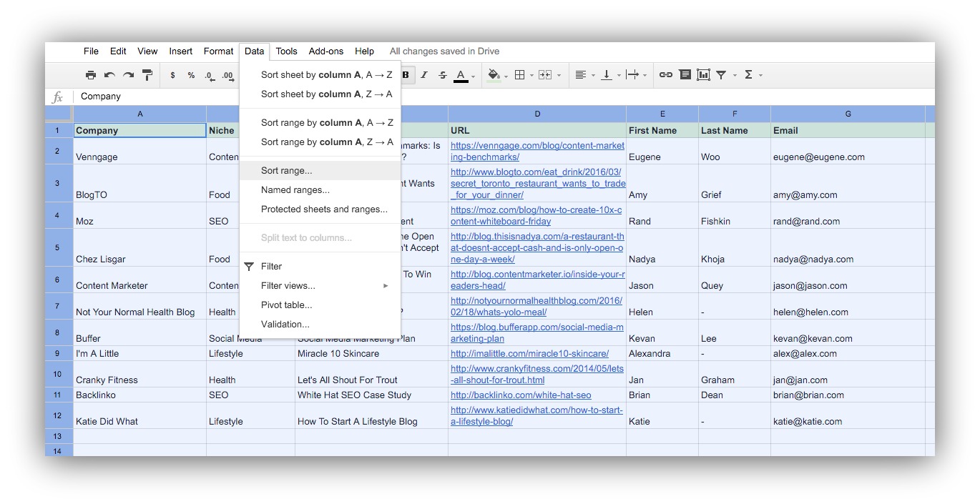Viewport: 980px width, 504px height.
Task: Increase decimal places
Action: [228, 75]
